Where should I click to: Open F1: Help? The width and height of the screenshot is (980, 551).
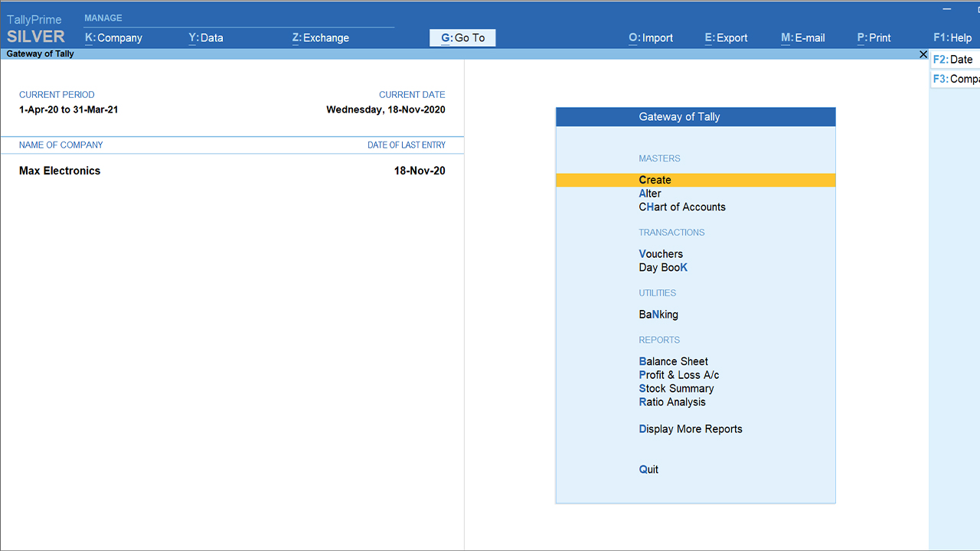[952, 37]
